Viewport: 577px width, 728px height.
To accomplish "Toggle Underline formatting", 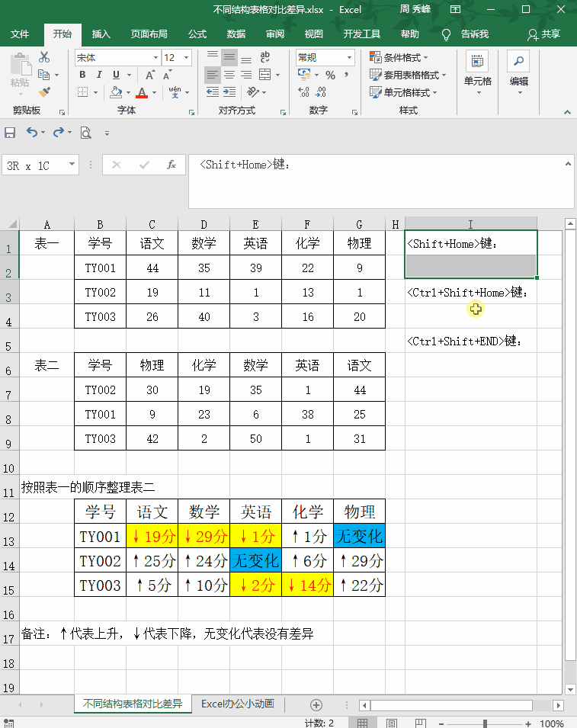I will (116, 74).
